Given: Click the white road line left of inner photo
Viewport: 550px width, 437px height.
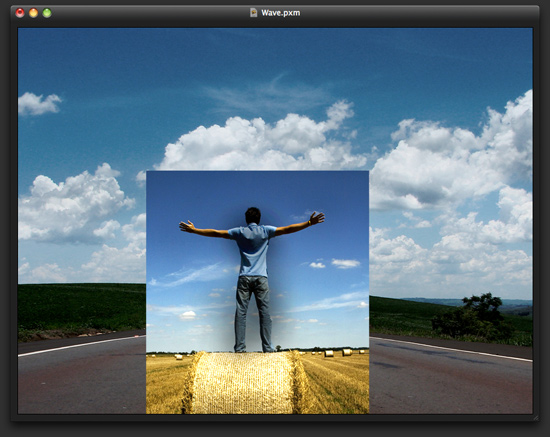Looking at the screenshot, I should [x=82, y=345].
